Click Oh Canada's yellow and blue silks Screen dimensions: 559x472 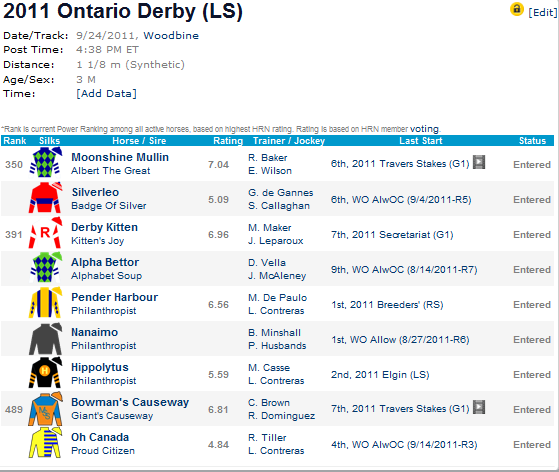pyautogui.click(x=45, y=443)
